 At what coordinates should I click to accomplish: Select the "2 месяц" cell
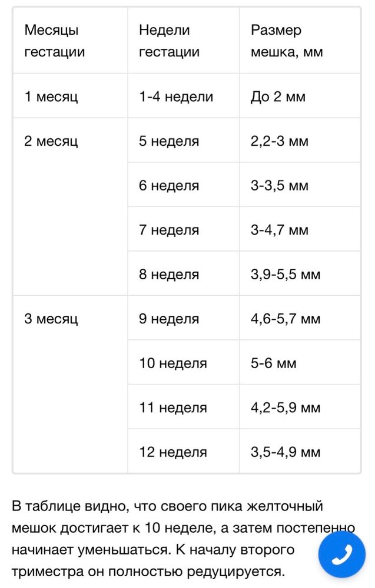click(x=51, y=141)
